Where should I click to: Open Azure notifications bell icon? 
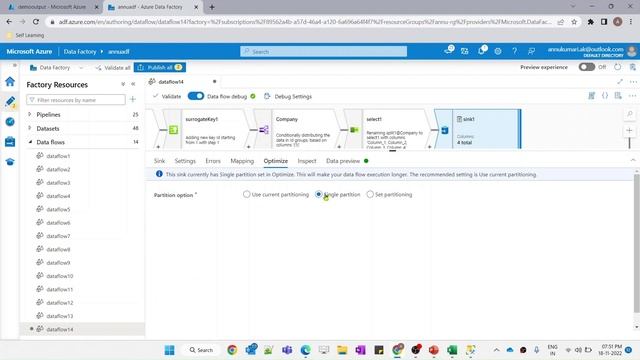(x=482, y=51)
